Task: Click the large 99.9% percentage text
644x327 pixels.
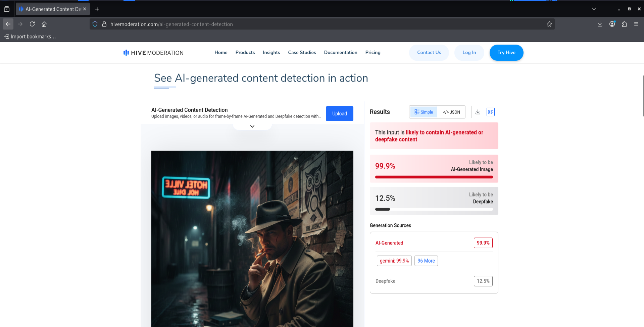Action: pyautogui.click(x=385, y=166)
